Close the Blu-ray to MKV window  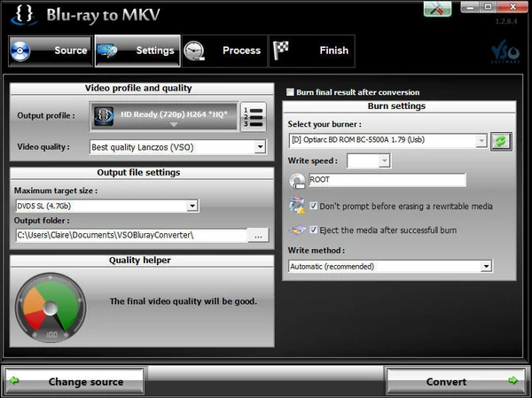(512, 7)
